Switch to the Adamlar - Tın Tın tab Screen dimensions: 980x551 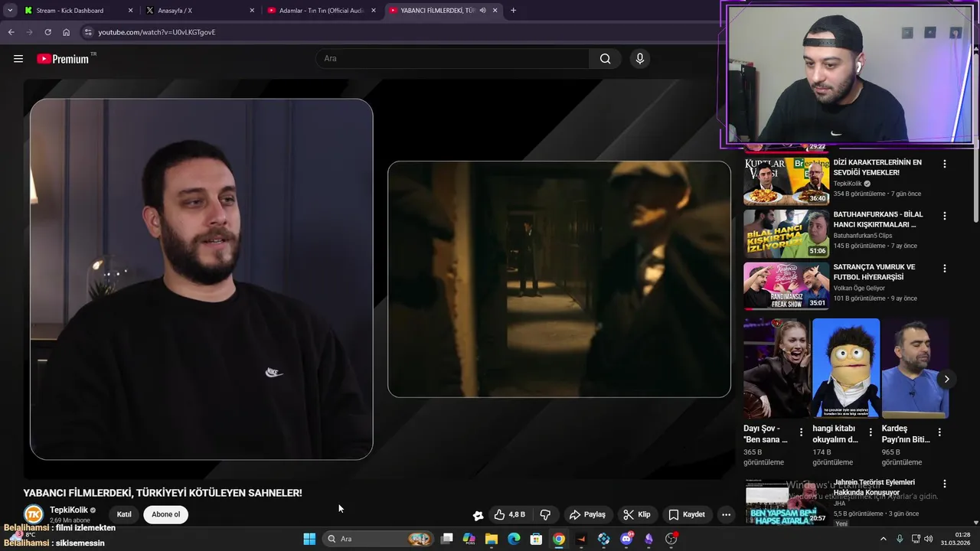point(322,11)
